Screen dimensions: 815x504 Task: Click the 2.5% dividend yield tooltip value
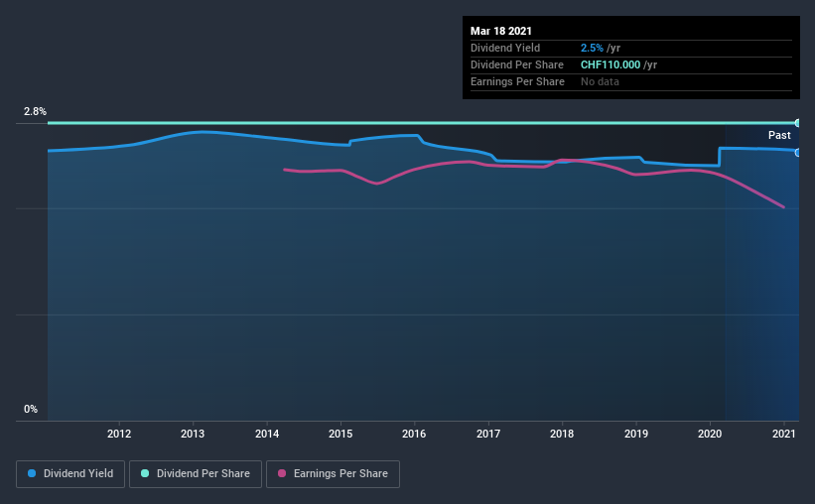click(x=591, y=48)
